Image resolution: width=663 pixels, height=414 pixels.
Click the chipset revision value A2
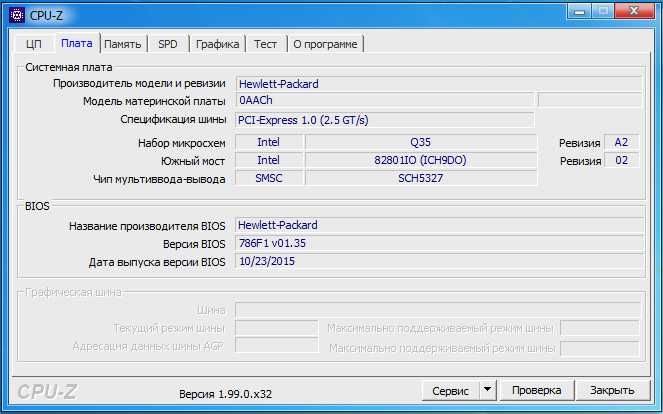point(621,143)
